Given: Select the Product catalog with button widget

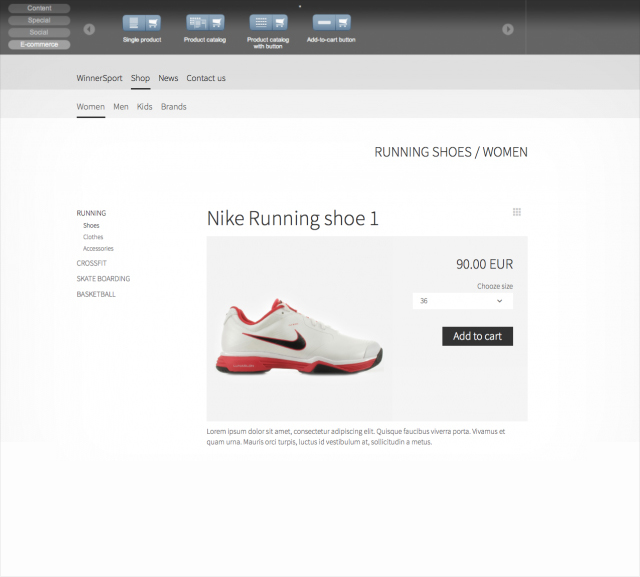Looking at the screenshot, I should coord(268,23).
